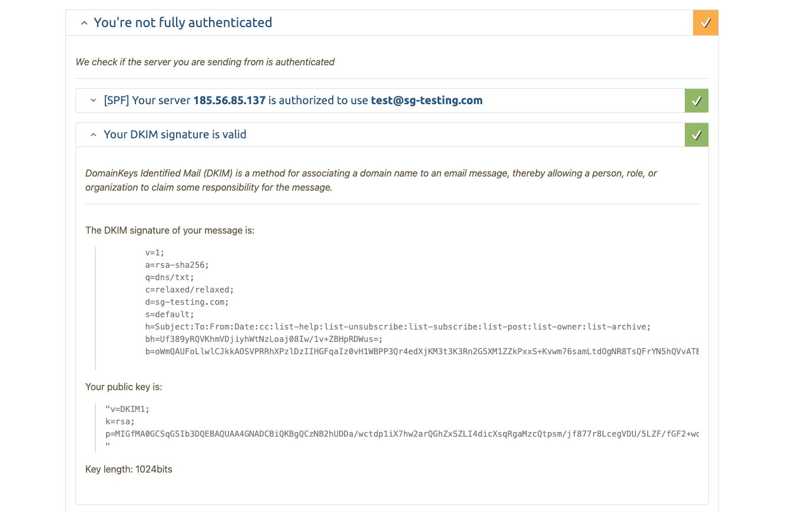Click "The DKIM signature of your message is:" label
This screenshot has height=512, width=812.
170,231
